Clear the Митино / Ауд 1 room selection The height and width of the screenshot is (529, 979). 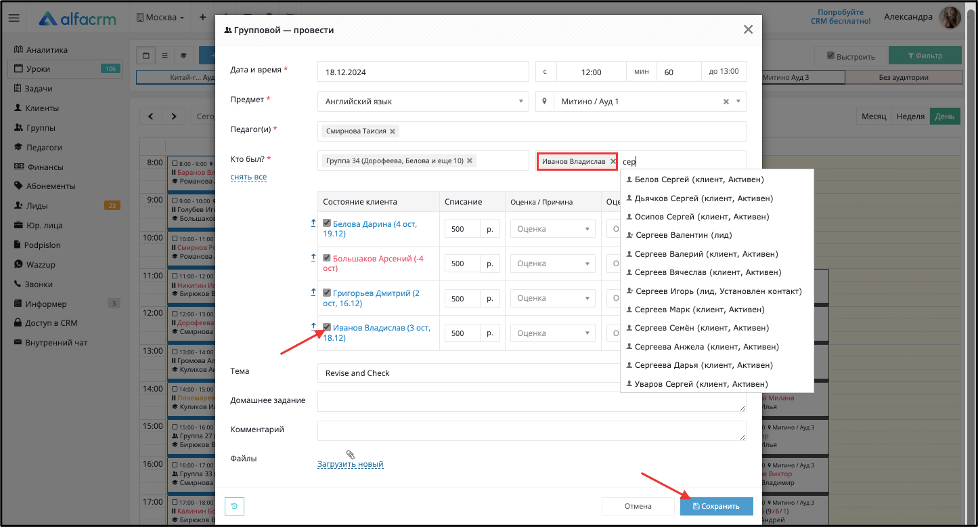coord(726,101)
